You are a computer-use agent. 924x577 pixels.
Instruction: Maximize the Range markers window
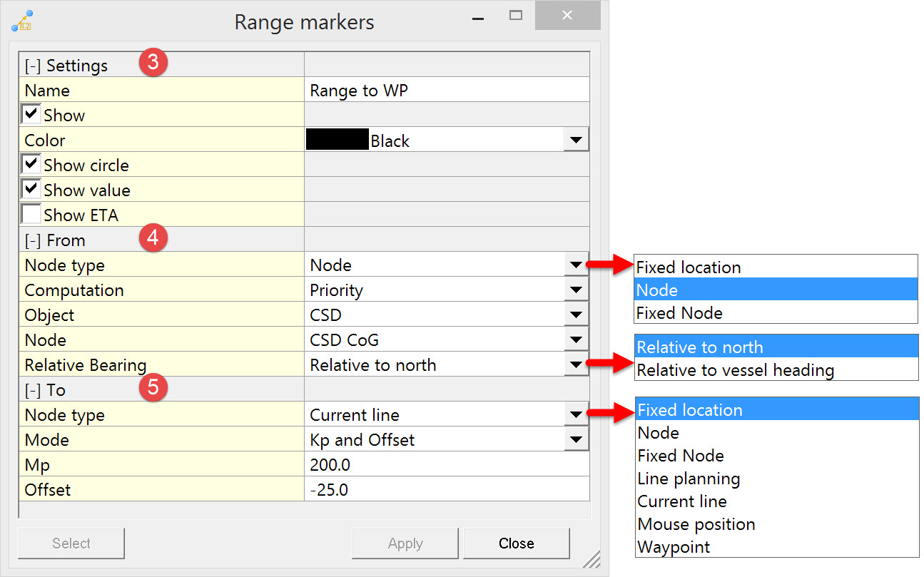pos(515,15)
